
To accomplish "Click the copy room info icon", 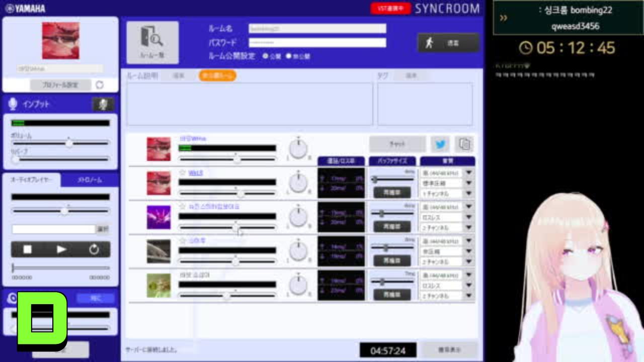I will tap(464, 144).
